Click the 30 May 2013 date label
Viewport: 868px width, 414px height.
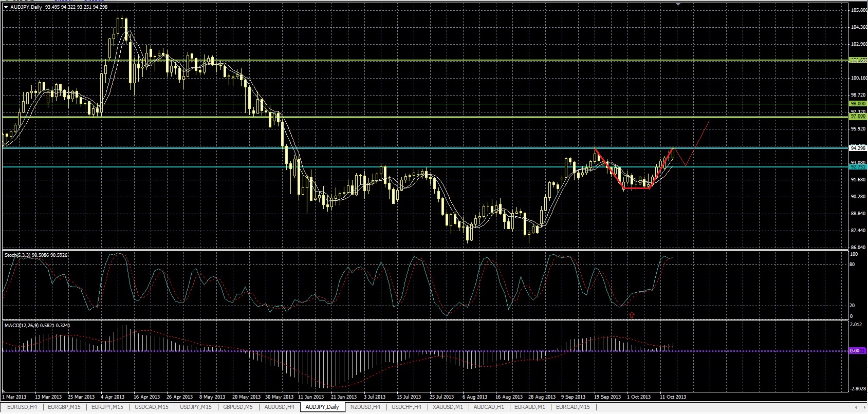point(279,397)
